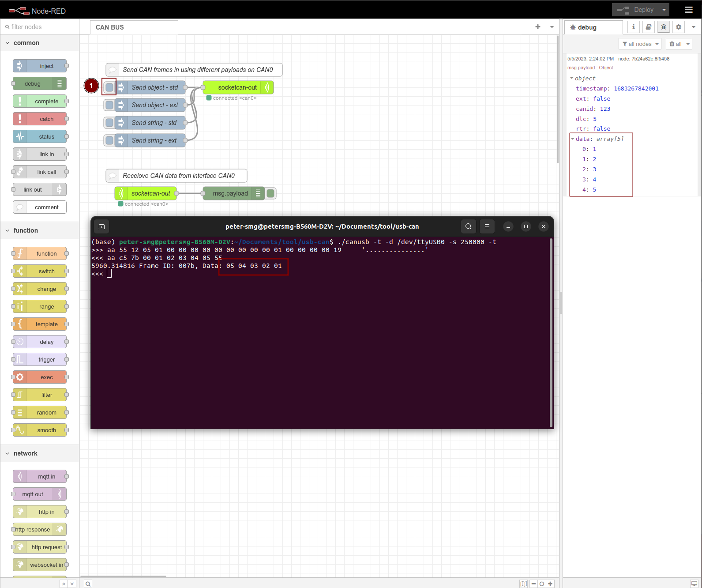Select the trigger node in the palette
The image size is (702, 588).
40,359
